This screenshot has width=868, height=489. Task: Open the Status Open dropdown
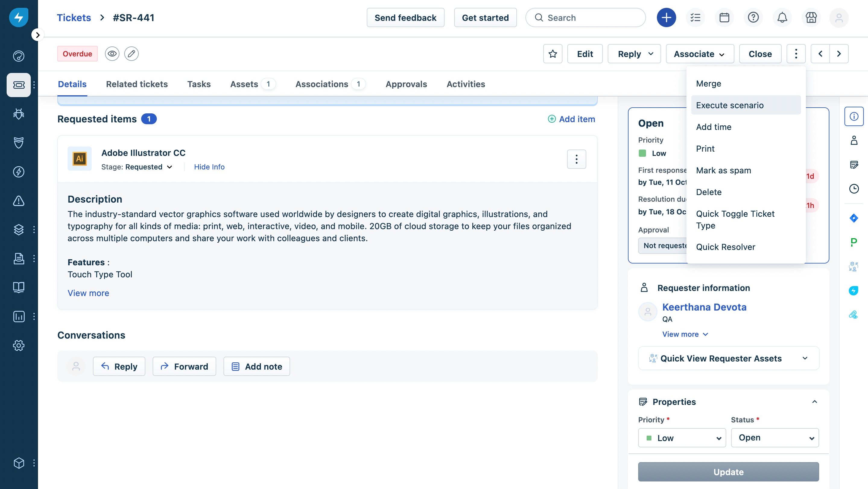click(775, 437)
